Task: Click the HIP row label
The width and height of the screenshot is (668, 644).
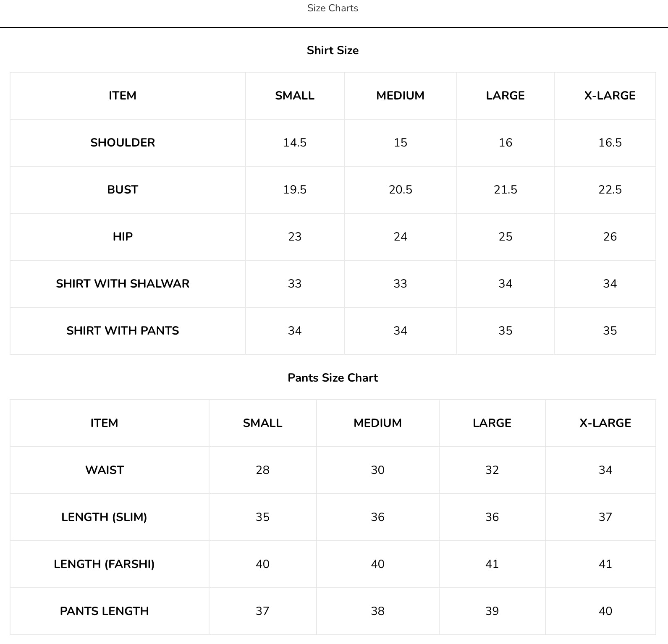Action: coord(123,237)
